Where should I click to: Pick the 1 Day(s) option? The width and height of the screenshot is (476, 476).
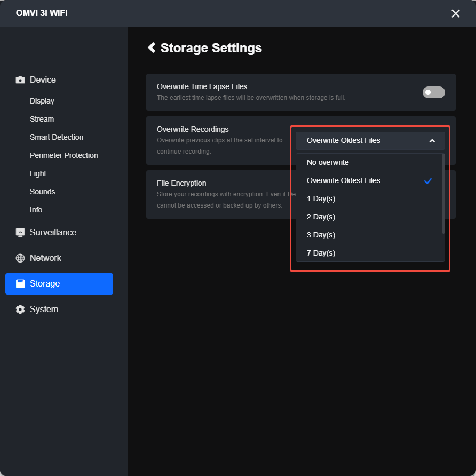pos(369,199)
